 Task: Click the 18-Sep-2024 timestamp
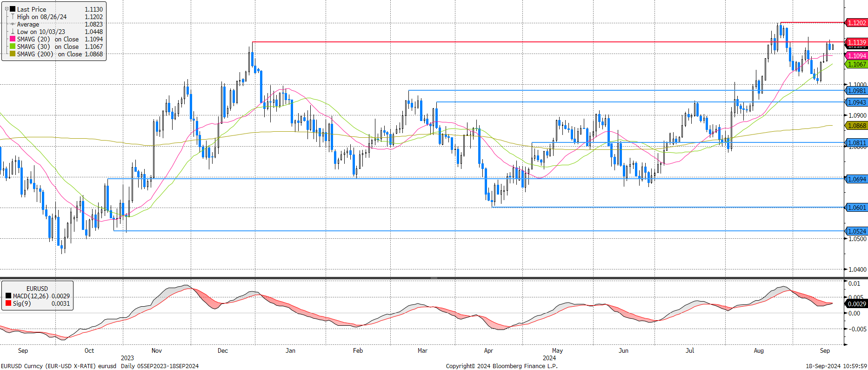[x=836, y=366]
